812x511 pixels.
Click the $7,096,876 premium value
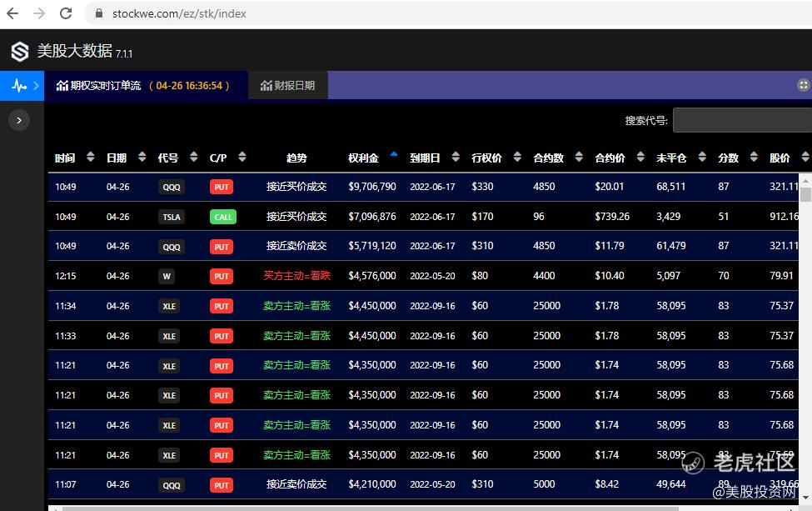[x=372, y=217]
